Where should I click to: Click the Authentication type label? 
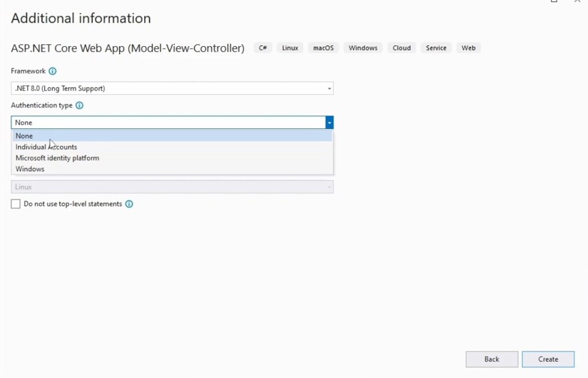[x=41, y=106]
